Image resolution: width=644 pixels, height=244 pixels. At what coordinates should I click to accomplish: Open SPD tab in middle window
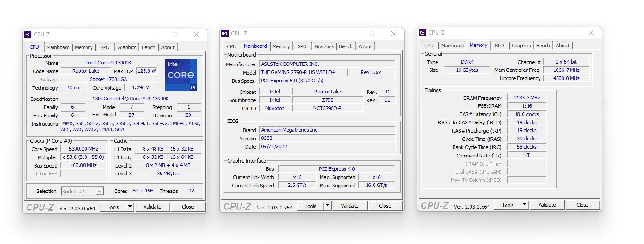(x=302, y=46)
